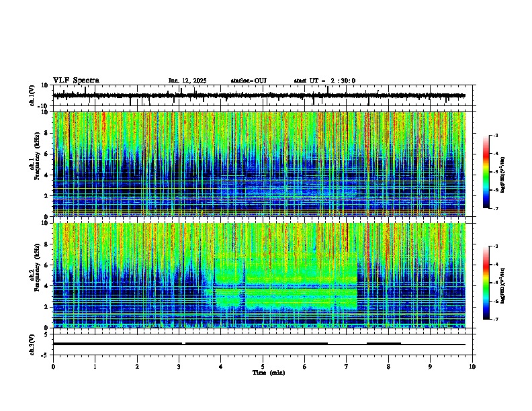This screenshot has width=532, height=411.
Task: Click the ch.2 frequency tick "4"
Action: (x=46, y=286)
